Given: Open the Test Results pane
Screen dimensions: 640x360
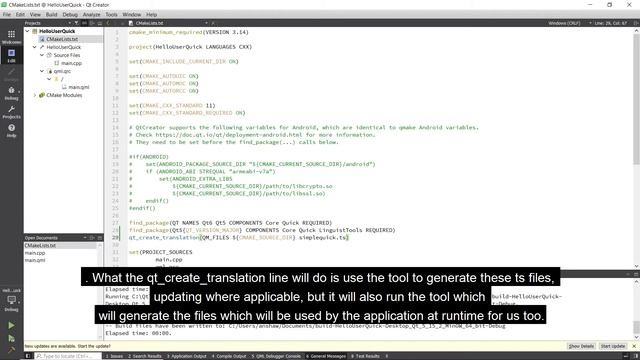Looking at the screenshot, I should 365,356.
